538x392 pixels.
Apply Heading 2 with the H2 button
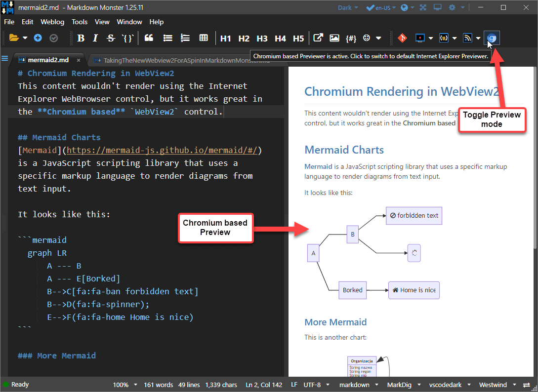pos(244,39)
